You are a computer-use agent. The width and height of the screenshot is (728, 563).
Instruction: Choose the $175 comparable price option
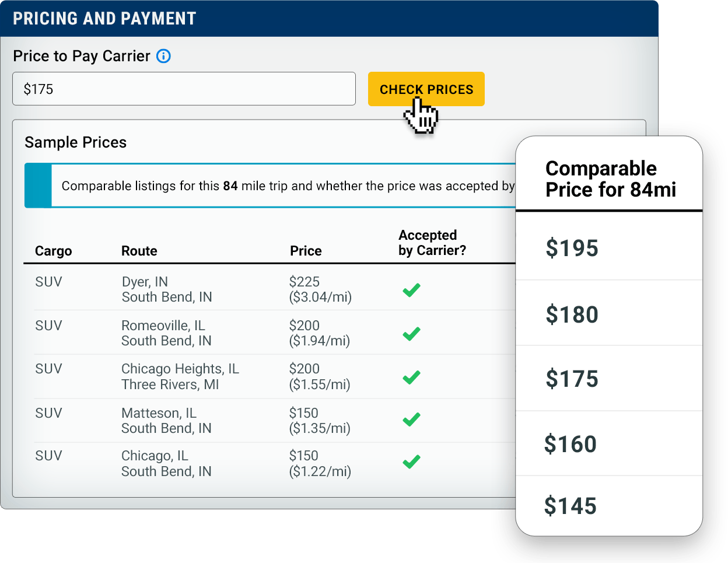pos(609,379)
